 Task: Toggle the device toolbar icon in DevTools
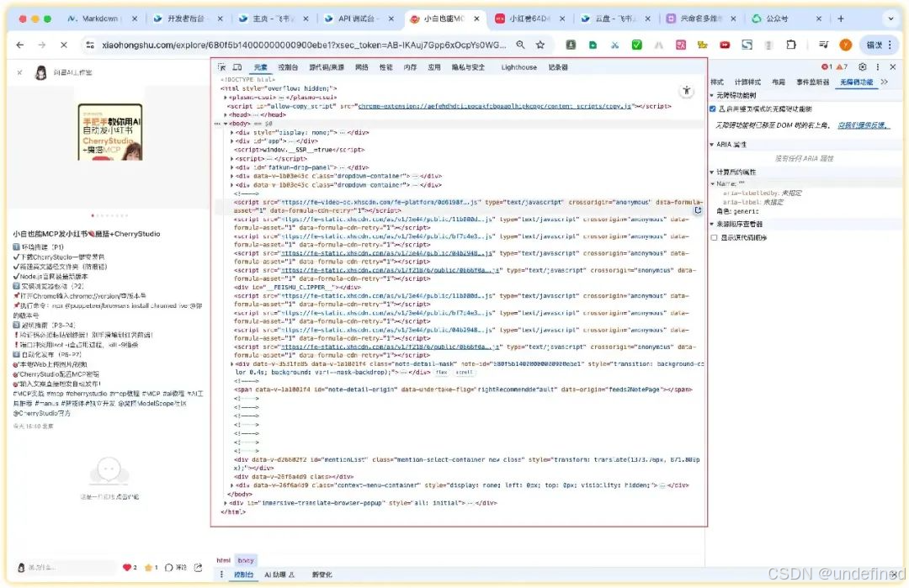(x=237, y=67)
